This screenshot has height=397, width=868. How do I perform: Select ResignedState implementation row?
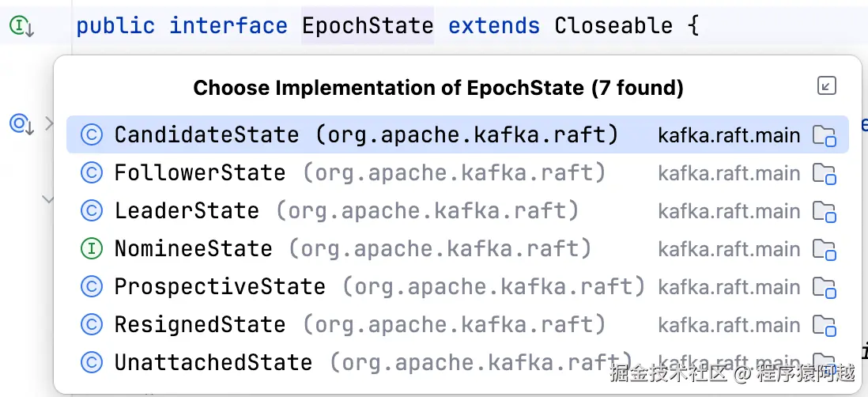(x=457, y=324)
